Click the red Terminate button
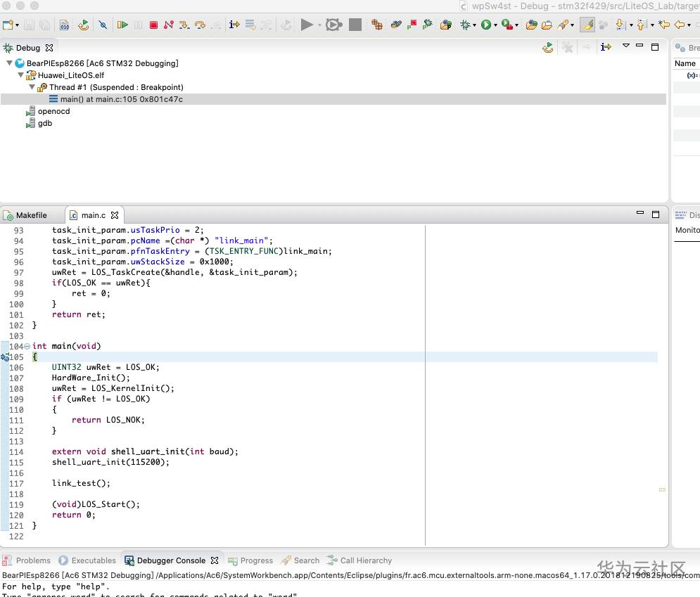This screenshot has width=700, height=597. (153, 25)
